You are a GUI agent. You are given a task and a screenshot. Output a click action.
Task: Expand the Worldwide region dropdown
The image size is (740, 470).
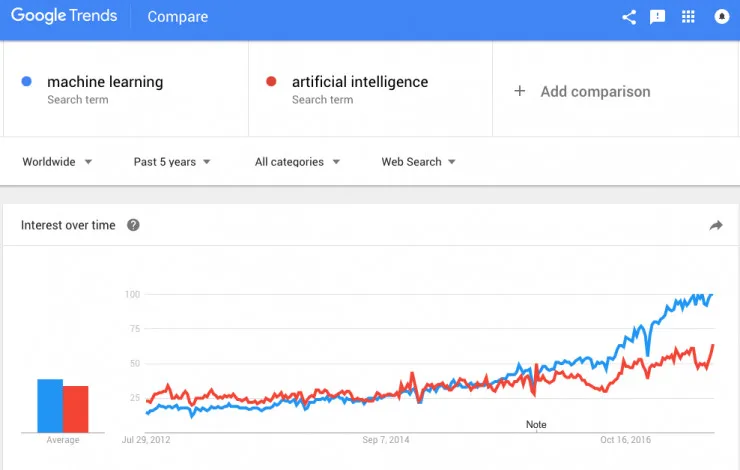click(57, 162)
